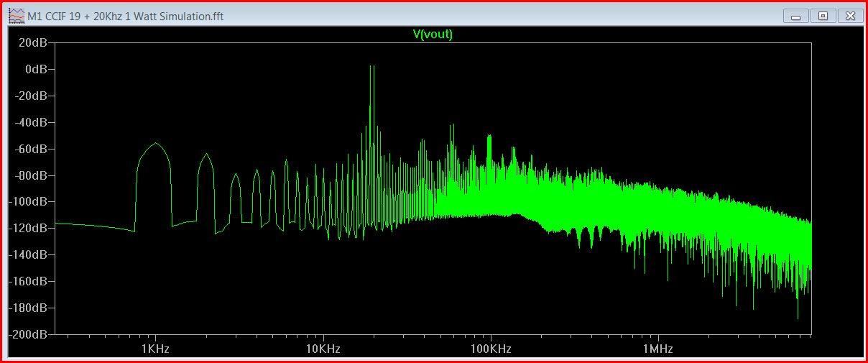Screen dimensions: 868x363
Task: Click the 100KHz frequency axis label
Action: (x=491, y=349)
